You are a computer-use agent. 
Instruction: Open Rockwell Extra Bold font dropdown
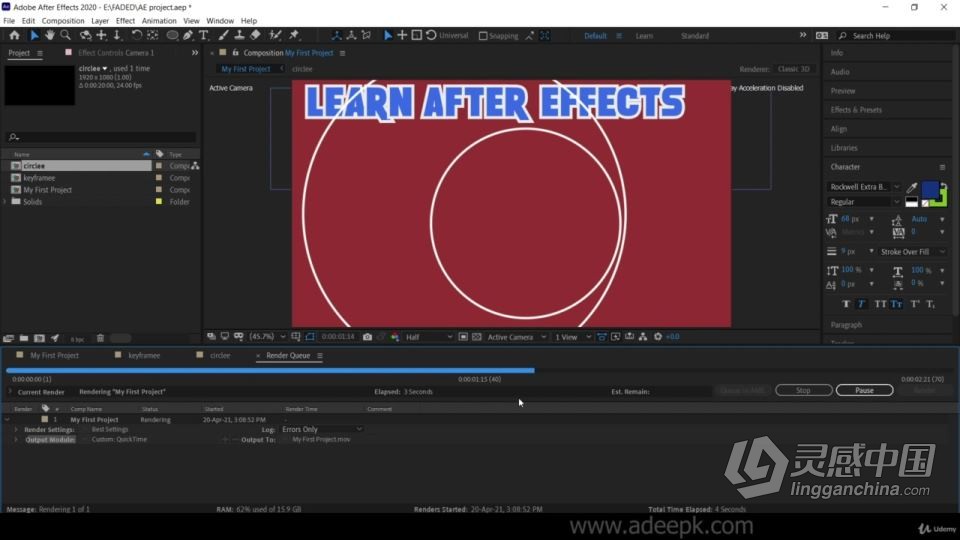tap(864, 187)
